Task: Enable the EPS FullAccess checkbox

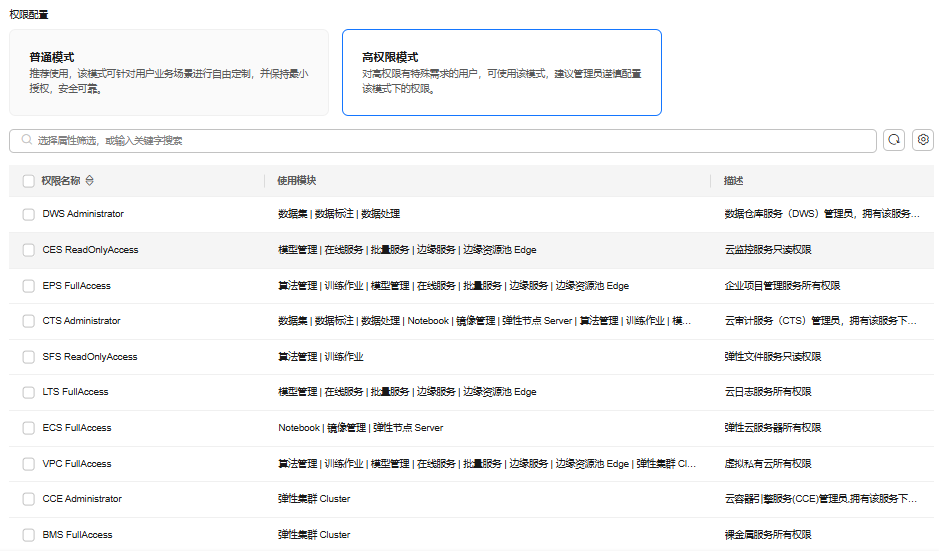Action: [28, 286]
